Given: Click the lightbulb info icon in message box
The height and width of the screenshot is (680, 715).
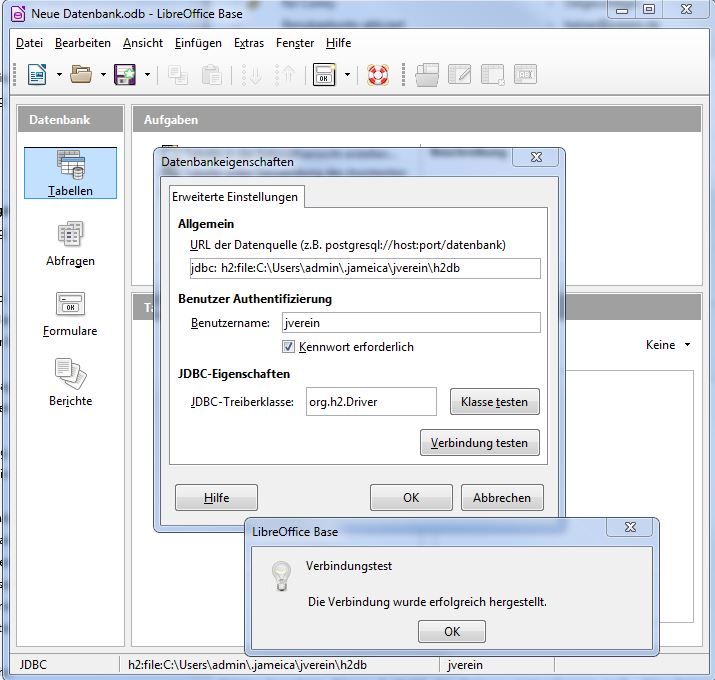Looking at the screenshot, I should [x=281, y=576].
